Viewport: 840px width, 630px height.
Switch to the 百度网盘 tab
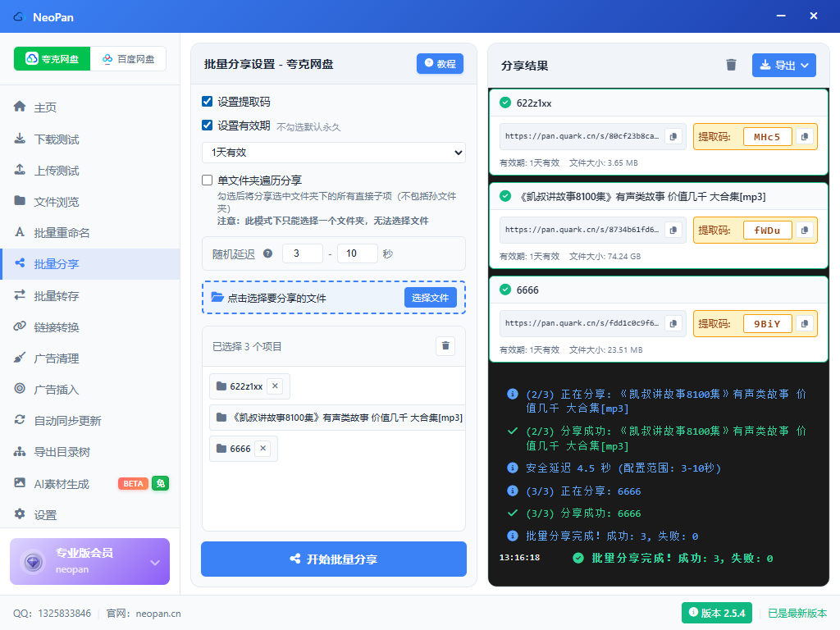pyautogui.click(x=128, y=59)
